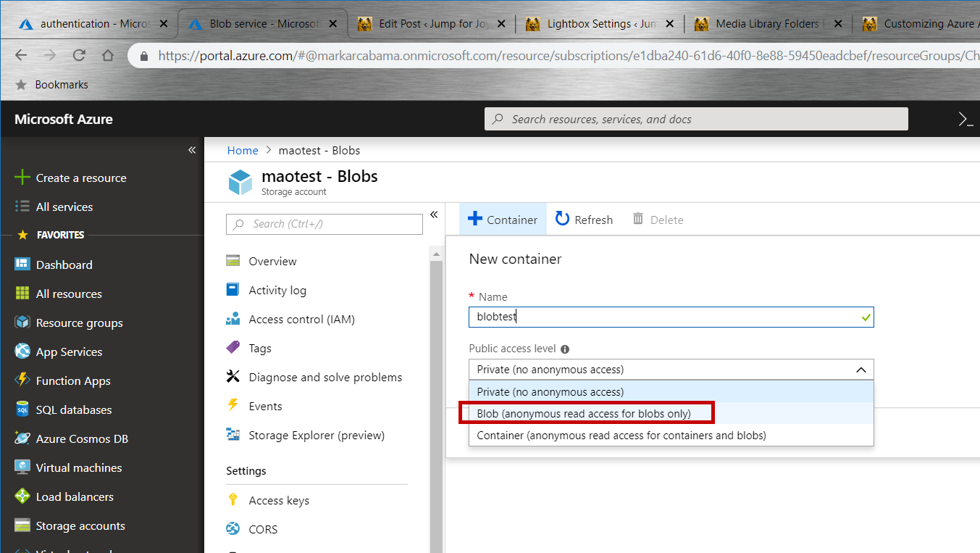This screenshot has width=980, height=553.
Task: Click the Refresh button
Action: tap(584, 219)
